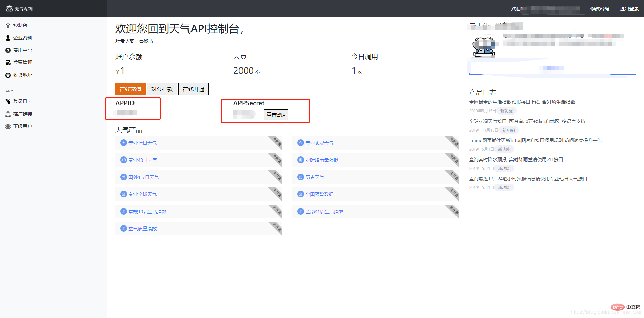Click the 重置密钥 reset secret button
Screen dimensions: 644x318
pyautogui.click(x=276, y=115)
